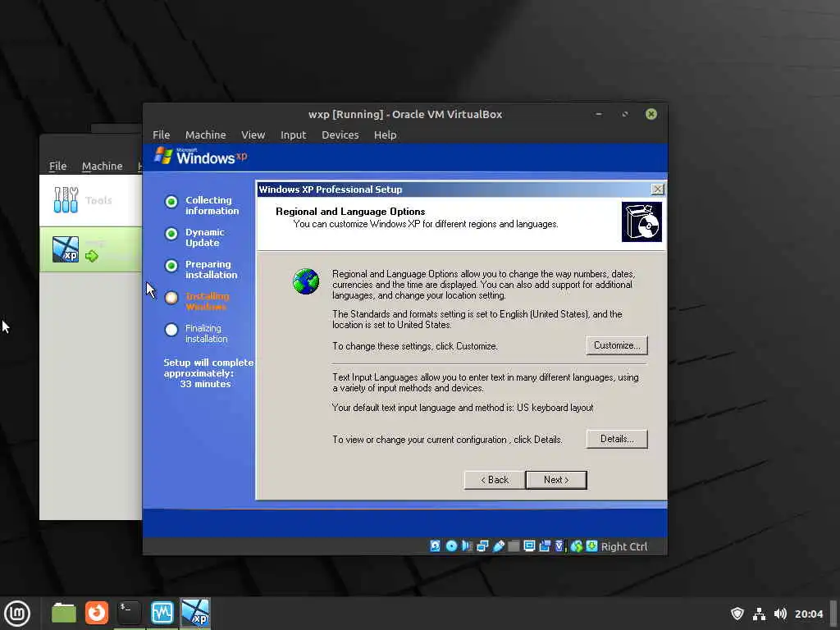Open the Files manager from taskbar
The height and width of the screenshot is (630, 840).
pos(64,613)
